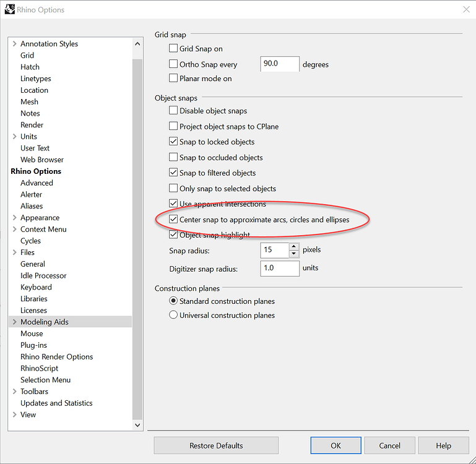
Task: Open Location settings page
Action: pyautogui.click(x=34, y=90)
